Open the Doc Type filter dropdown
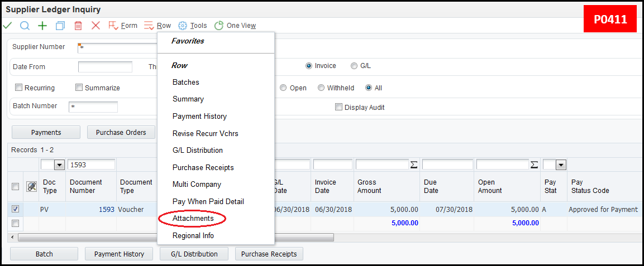Screen dimensions: 644x266 (60, 165)
